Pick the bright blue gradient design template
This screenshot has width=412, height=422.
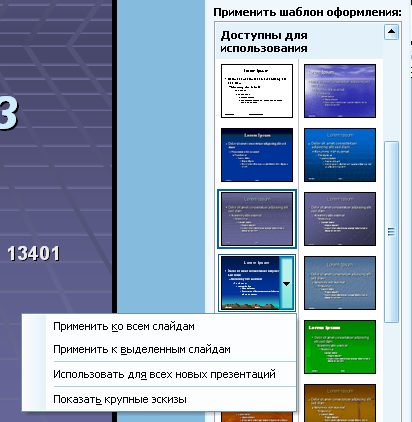click(340, 155)
